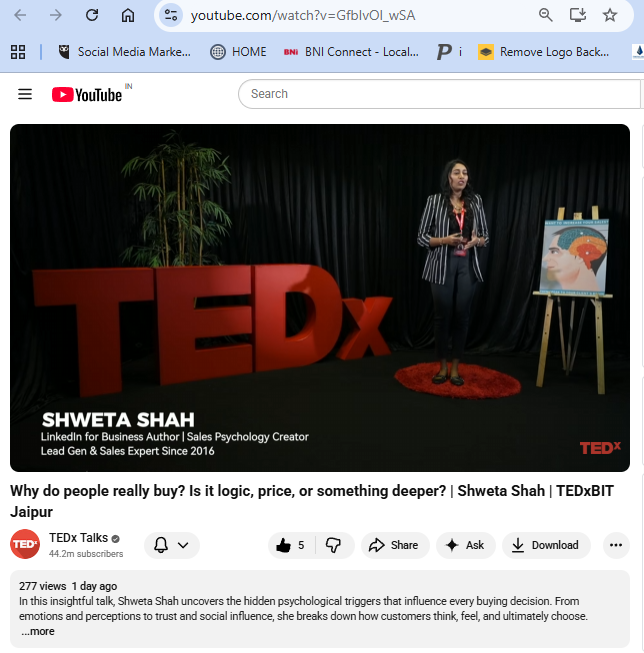644x653 pixels.
Task: Open the TEDx Talks channel avatar
Action: pos(25,544)
